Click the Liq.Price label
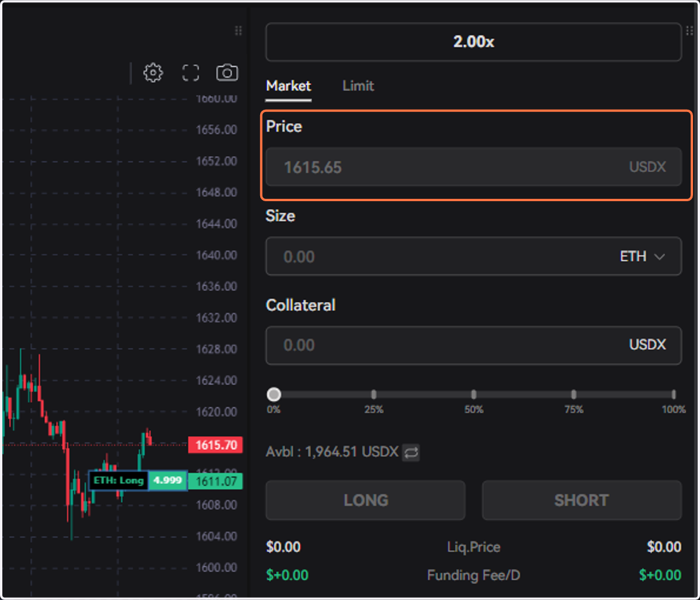 (474, 548)
